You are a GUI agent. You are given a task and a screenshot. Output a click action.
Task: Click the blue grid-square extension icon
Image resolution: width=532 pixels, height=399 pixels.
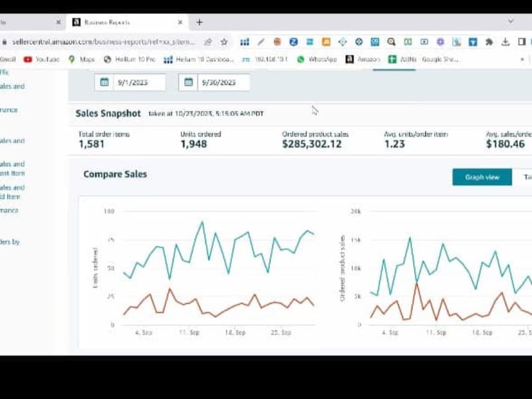375,42
